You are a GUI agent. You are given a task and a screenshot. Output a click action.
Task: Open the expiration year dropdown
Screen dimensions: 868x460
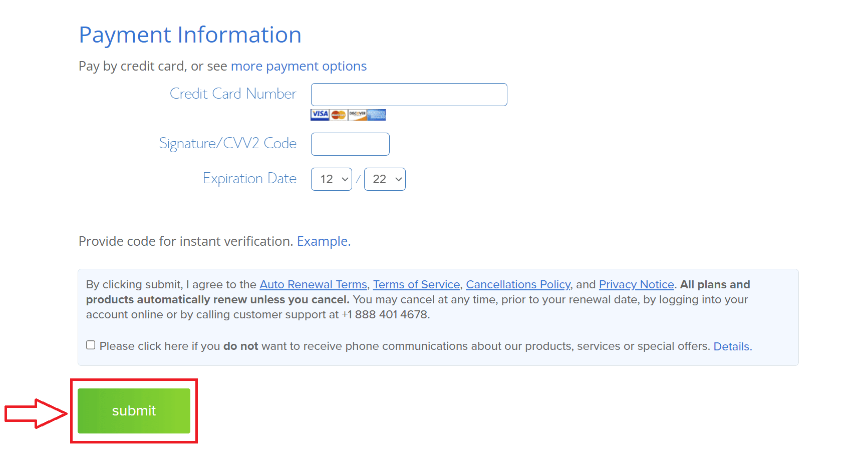385,179
